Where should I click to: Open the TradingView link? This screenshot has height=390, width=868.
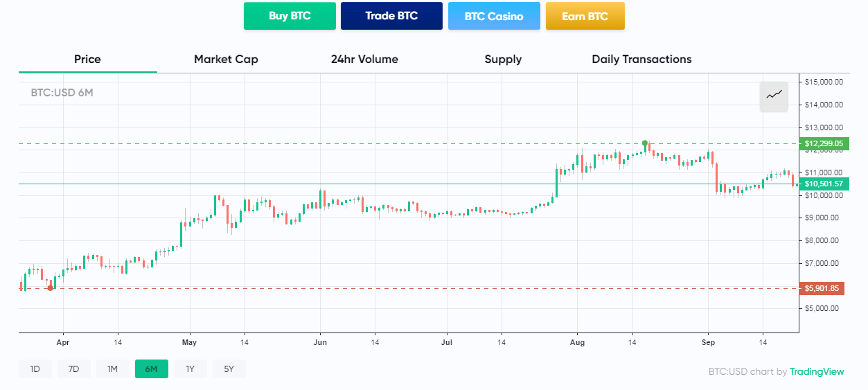(x=817, y=372)
